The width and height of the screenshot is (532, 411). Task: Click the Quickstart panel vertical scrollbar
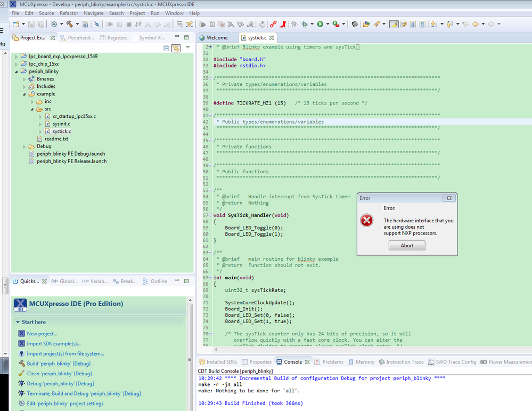click(x=190, y=353)
